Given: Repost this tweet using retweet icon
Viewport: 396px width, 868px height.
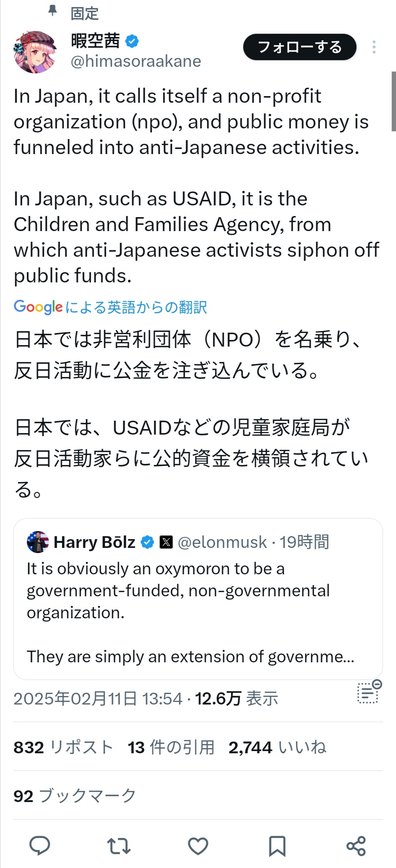Looking at the screenshot, I should coord(118,846).
